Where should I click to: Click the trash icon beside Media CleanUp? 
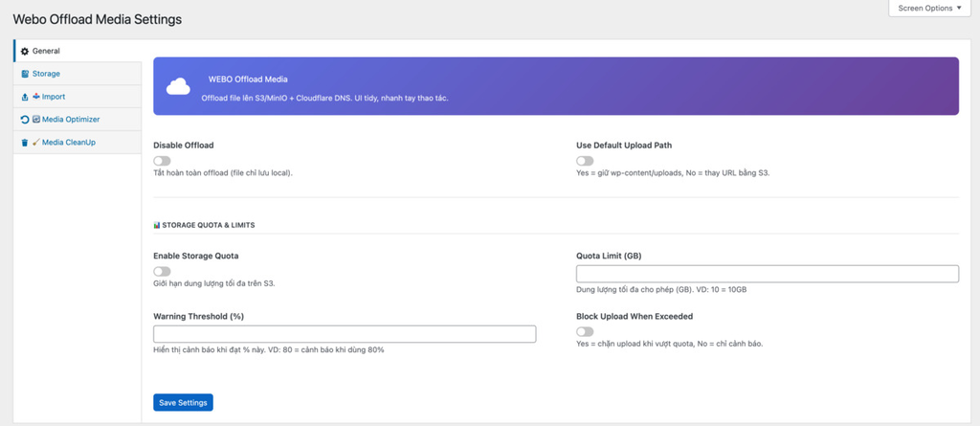pyautogui.click(x=25, y=143)
